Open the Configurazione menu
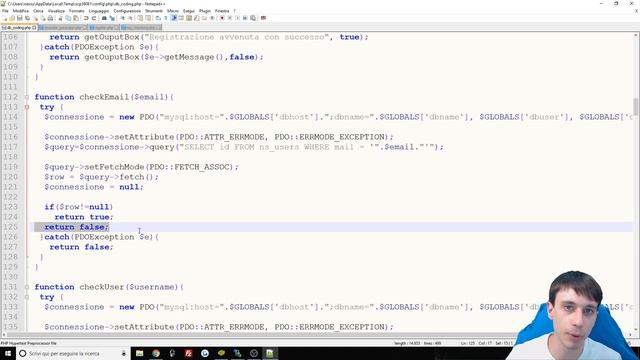 (127, 11)
